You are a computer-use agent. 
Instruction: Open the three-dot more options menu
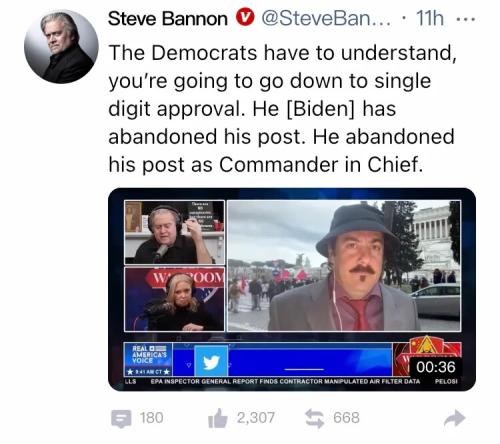[465, 19]
